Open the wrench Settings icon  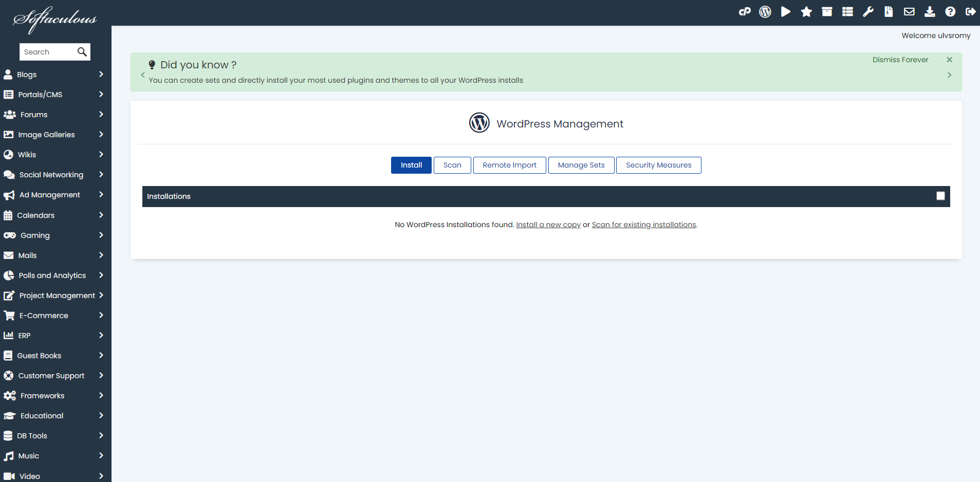point(868,11)
